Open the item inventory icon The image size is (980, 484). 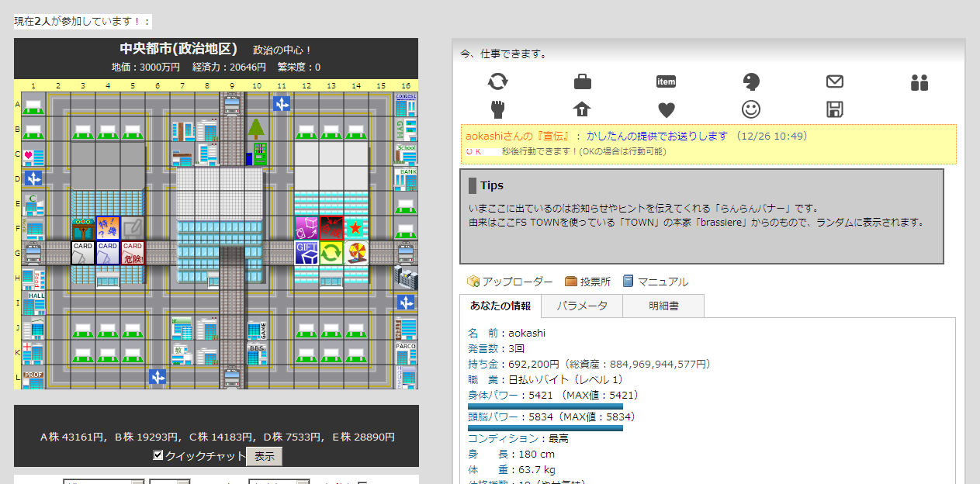(x=666, y=81)
